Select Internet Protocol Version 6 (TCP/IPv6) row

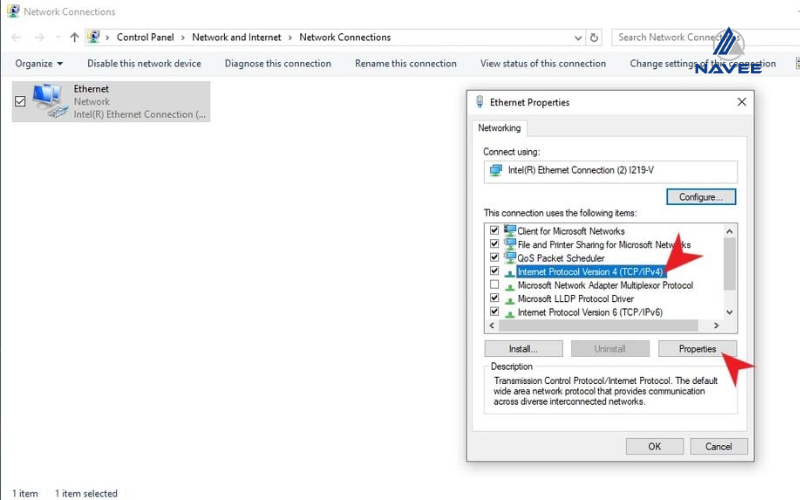click(590, 312)
